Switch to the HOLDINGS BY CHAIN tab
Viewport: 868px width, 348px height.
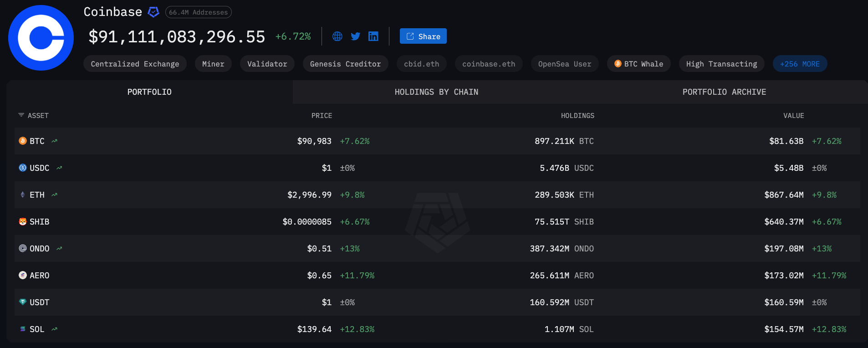[436, 92]
